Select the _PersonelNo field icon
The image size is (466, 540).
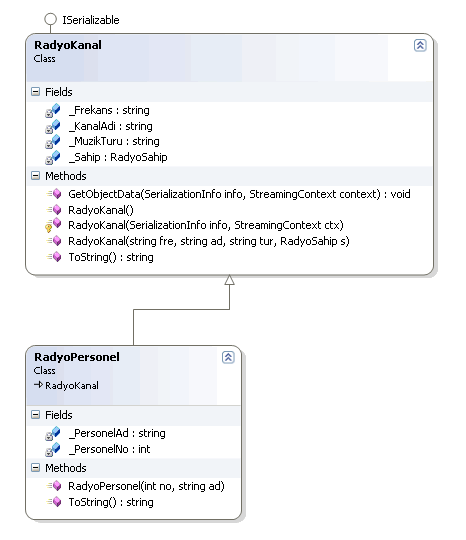[x=53, y=449]
